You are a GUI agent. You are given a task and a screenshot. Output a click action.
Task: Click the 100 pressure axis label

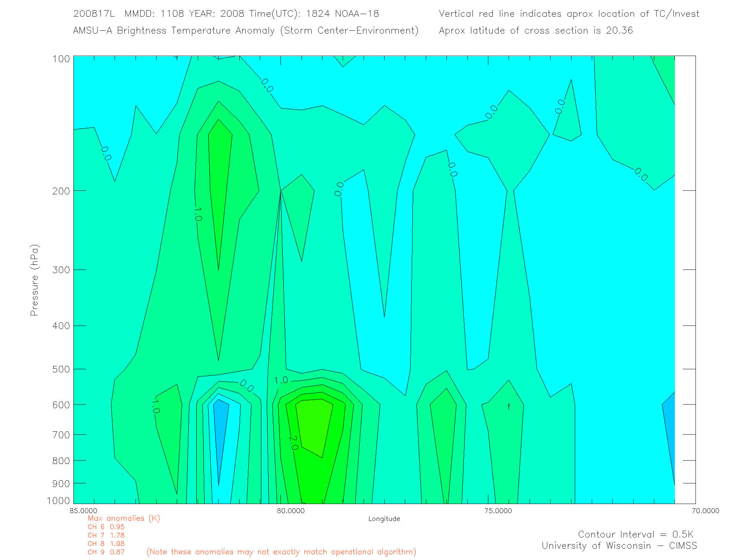tap(61, 59)
